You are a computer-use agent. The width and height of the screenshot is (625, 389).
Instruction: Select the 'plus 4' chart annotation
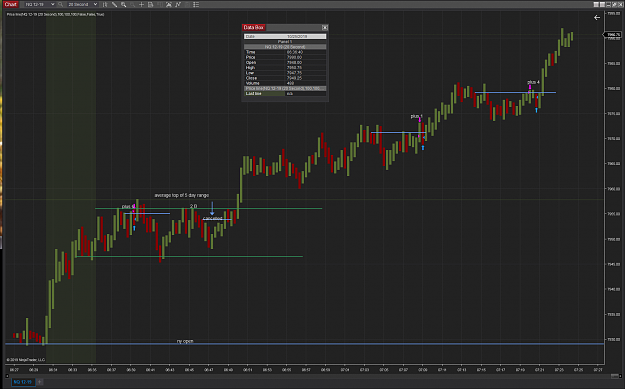(x=533, y=82)
